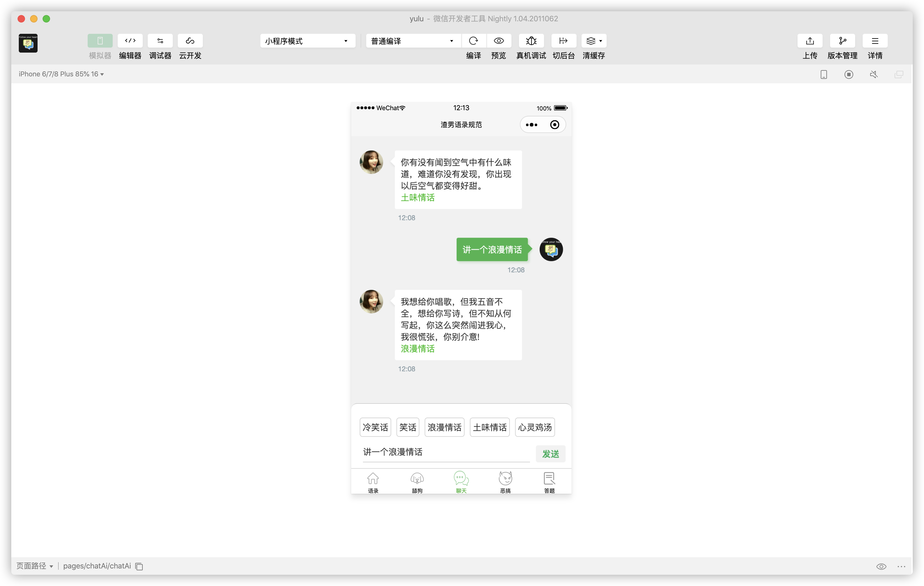Image resolution: width=924 pixels, height=586 pixels.
Task: Toggle the editor (编辑器) panel
Action: (130, 41)
